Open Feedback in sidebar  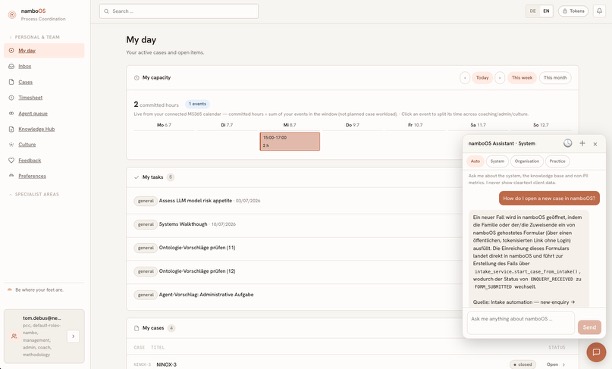click(30, 160)
